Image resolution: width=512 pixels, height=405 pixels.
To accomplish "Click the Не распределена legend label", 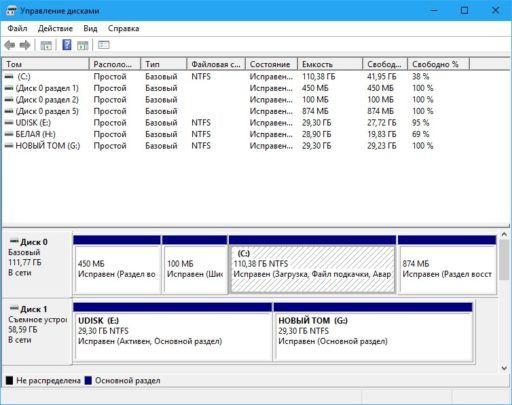I will pos(48,381).
